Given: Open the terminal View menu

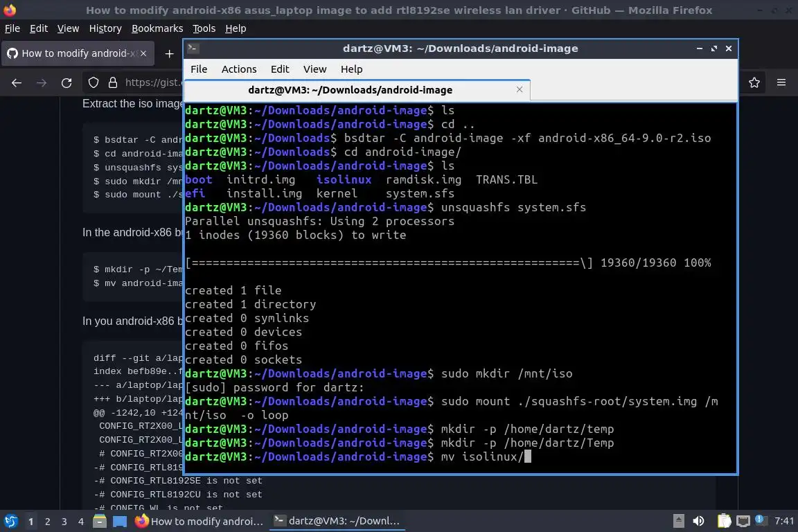Looking at the screenshot, I should pos(314,69).
